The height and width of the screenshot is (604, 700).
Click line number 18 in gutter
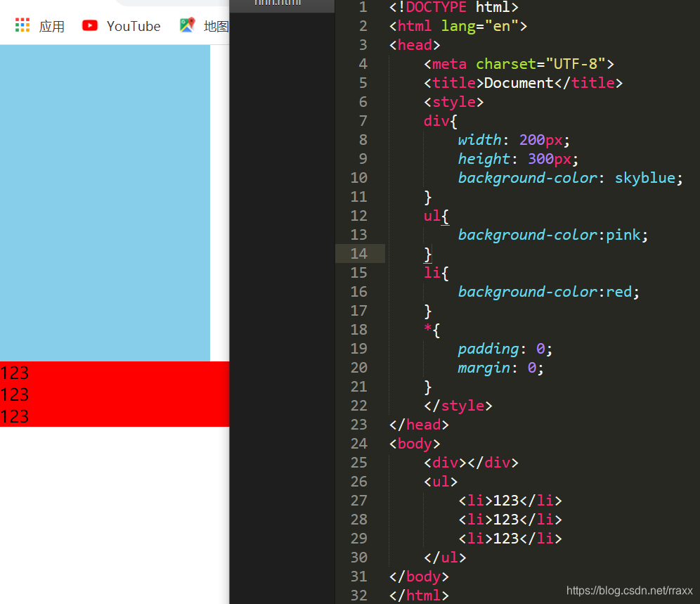click(359, 330)
